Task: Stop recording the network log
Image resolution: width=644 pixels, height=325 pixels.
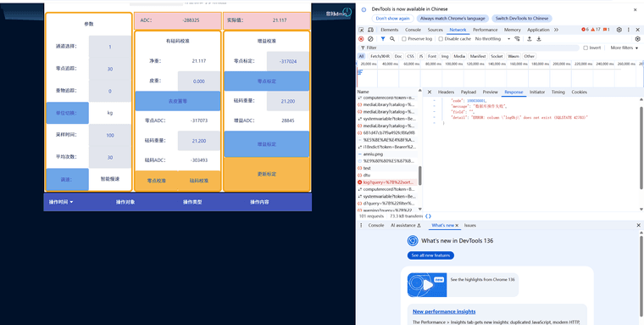Action: [x=361, y=39]
